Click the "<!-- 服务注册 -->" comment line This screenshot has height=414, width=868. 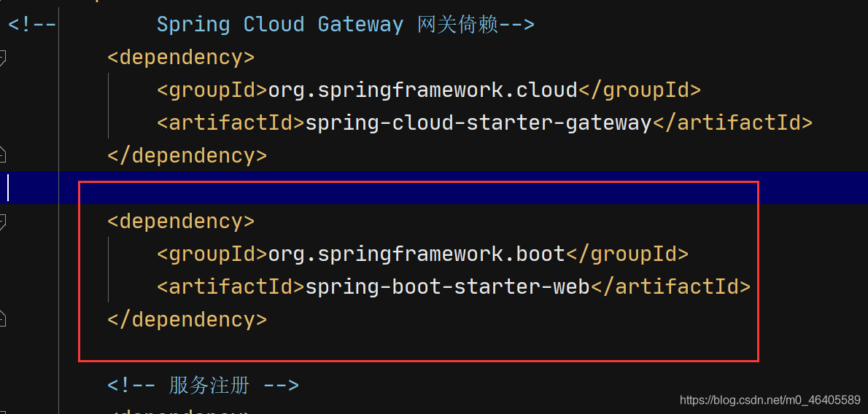coord(204,385)
